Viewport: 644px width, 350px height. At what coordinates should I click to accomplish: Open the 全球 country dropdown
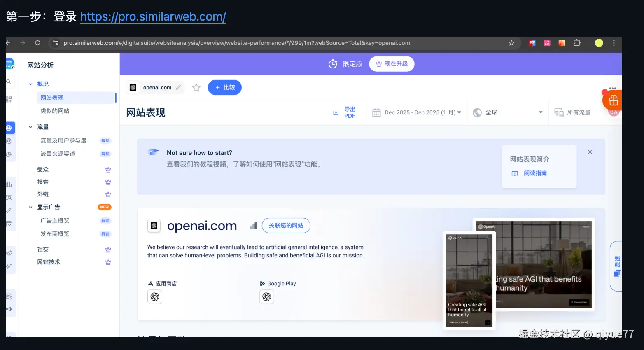tap(508, 112)
